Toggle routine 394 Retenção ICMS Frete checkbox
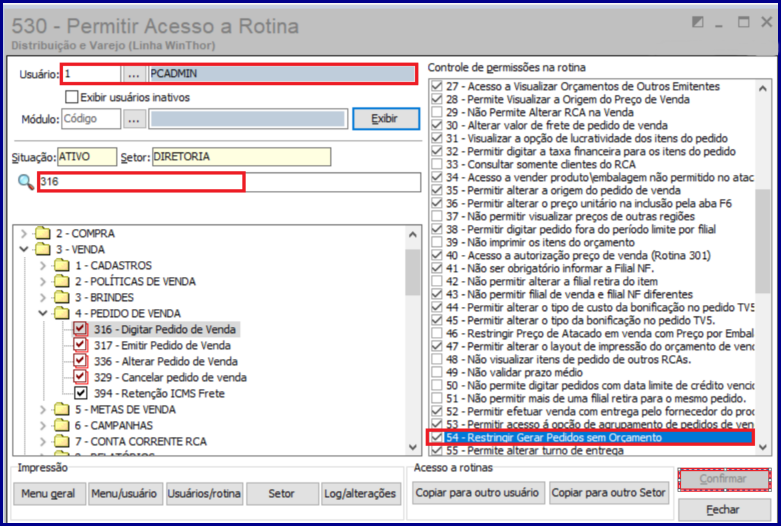The height and width of the screenshot is (526, 781). pos(80,393)
